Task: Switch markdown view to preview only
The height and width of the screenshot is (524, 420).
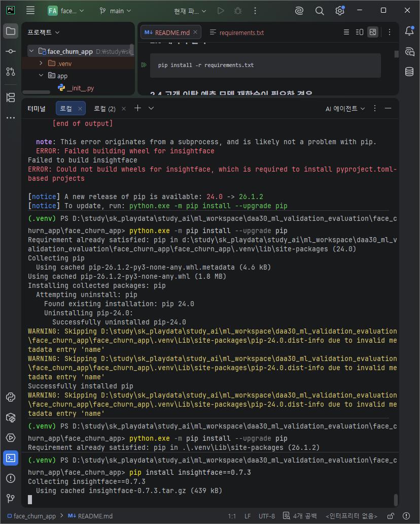Action: point(373,32)
